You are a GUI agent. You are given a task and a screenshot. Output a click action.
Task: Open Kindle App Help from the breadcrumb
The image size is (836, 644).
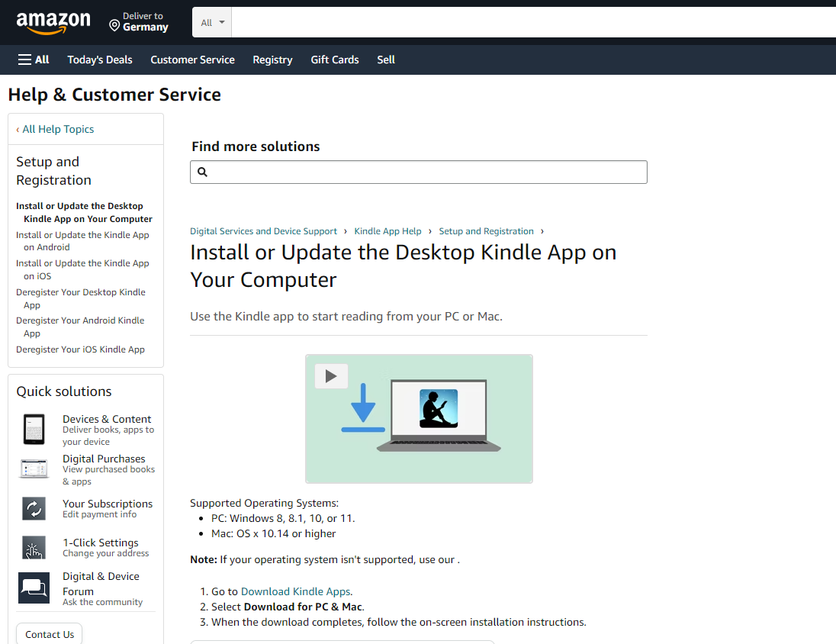tap(387, 230)
